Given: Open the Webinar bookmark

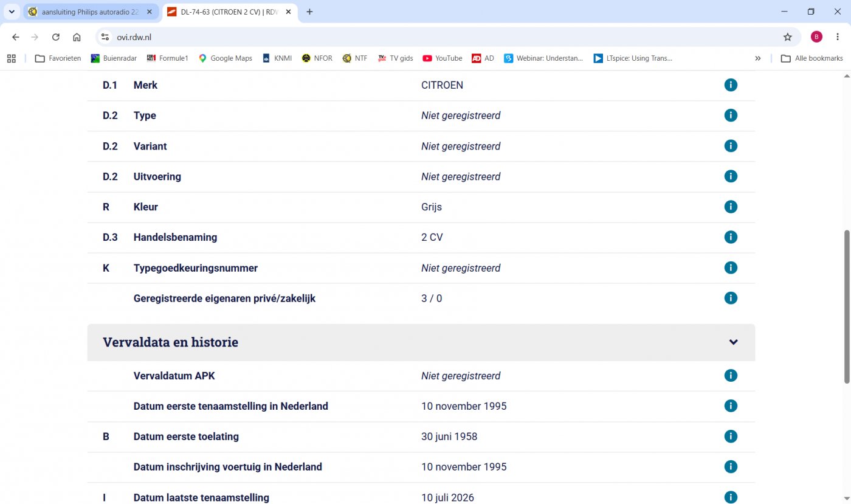Looking at the screenshot, I should 543,58.
